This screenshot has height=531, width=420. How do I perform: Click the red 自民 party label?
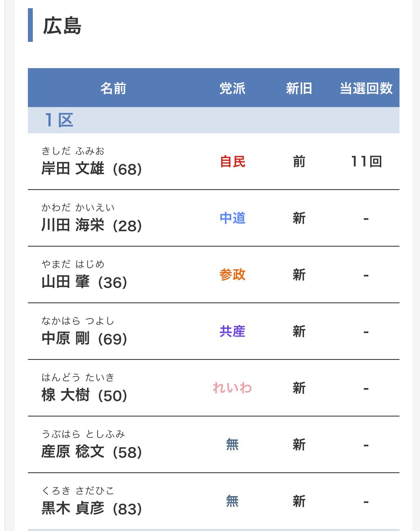233,162
